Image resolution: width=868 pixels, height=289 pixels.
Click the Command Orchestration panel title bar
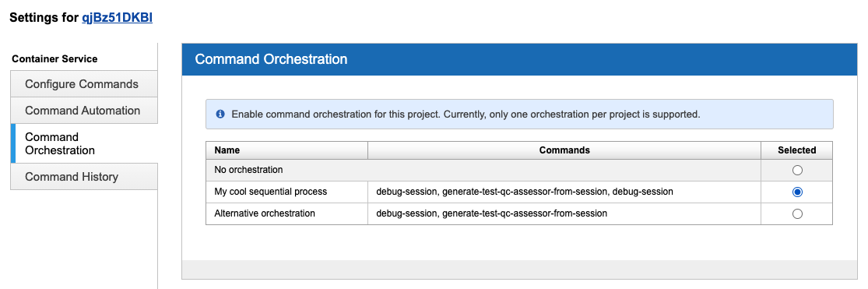click(520, 59)
